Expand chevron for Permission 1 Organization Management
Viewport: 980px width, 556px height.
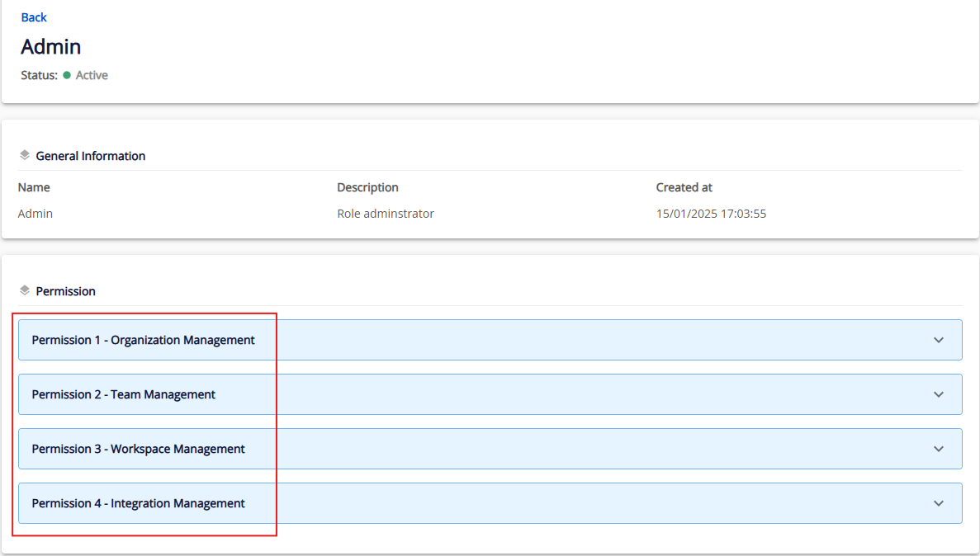tap(938, 340)
